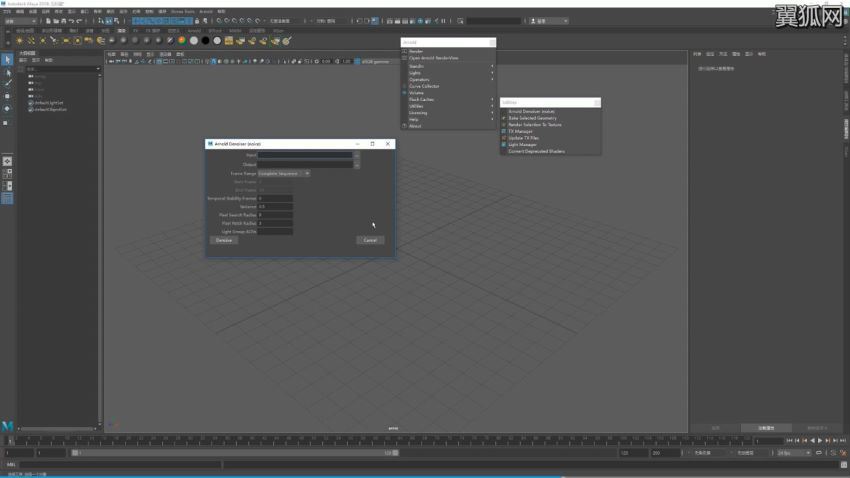850x478 pixels.
Task: Click the Paint Selection brush tool
Action: point(7,84)
